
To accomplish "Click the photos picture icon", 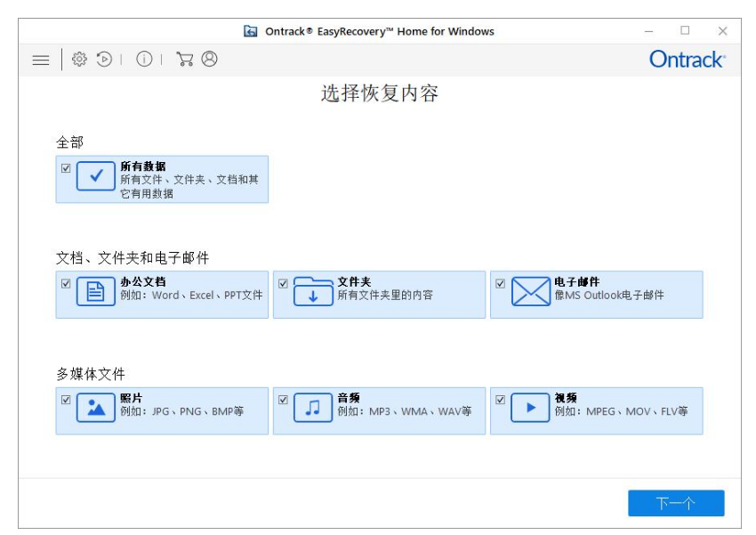I will click(96, 408).
